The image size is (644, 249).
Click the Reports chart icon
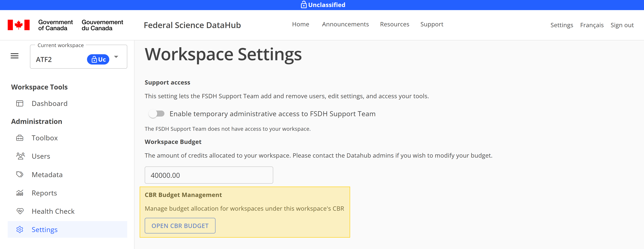[x=20, y=193]
